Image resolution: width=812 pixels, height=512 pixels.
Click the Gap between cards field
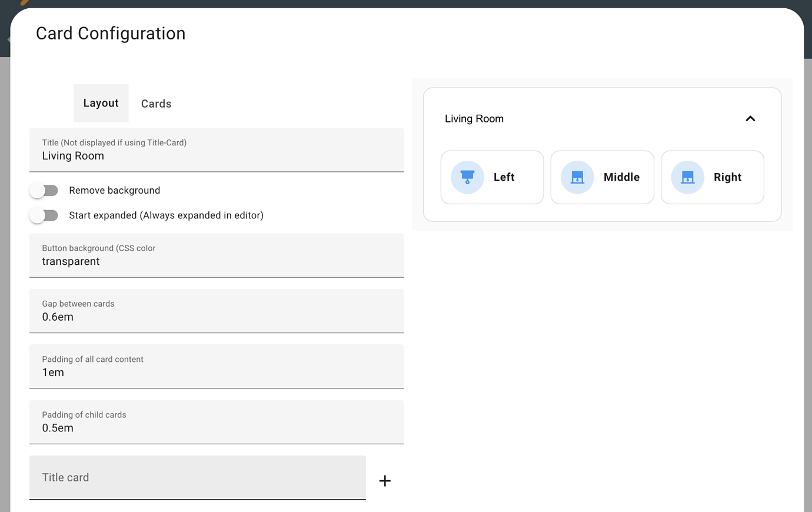tap(216, 317)
